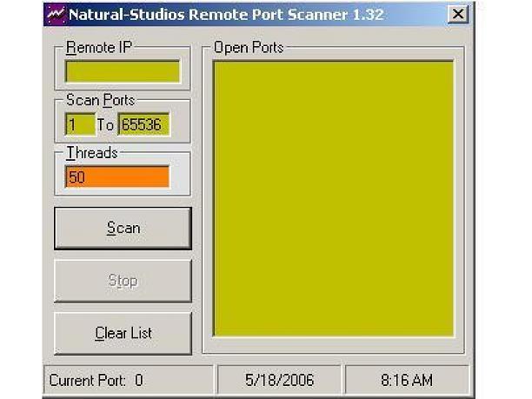Click the Scan Ports group label
Viewport: 532px width, 399px height.
point(101,100)
